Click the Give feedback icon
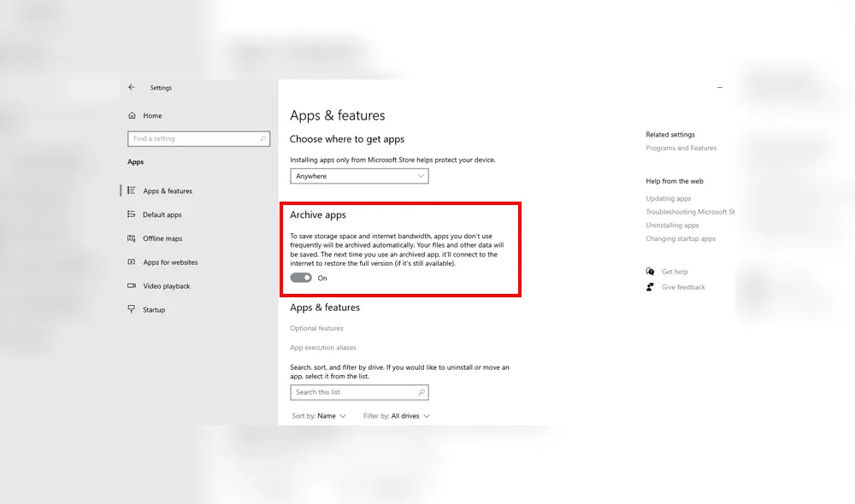This screenshot has height=504, width=855. click(x=650, y=287)
